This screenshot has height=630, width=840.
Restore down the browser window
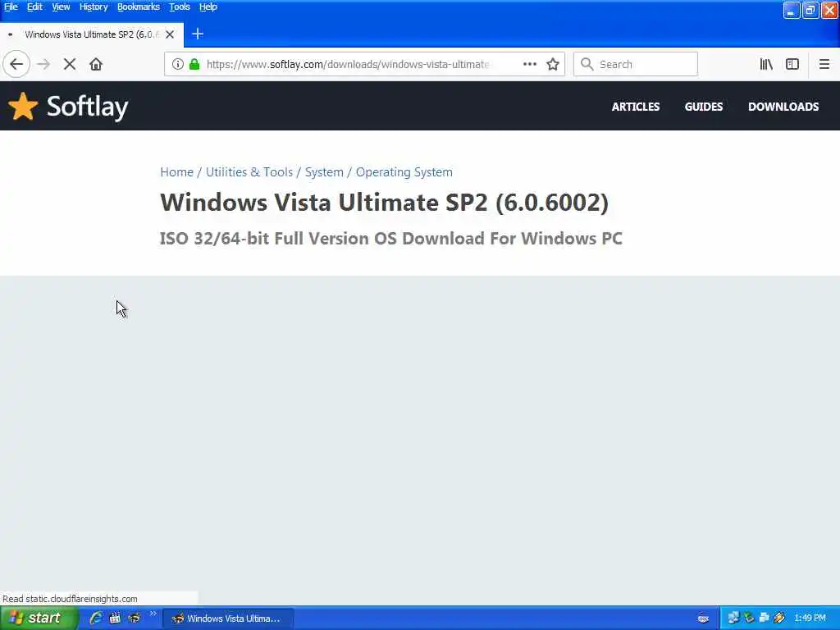(810, 10)
